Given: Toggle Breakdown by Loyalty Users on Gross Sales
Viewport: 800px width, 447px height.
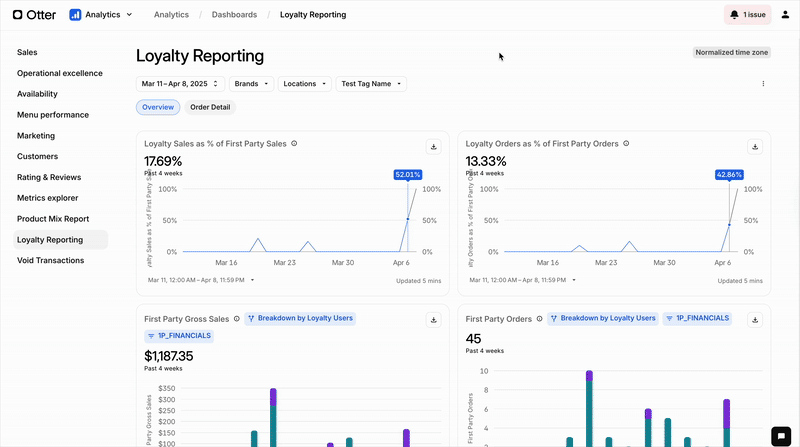Looking at the screenshot, I should pyautogui.click(x=300, y=319).
